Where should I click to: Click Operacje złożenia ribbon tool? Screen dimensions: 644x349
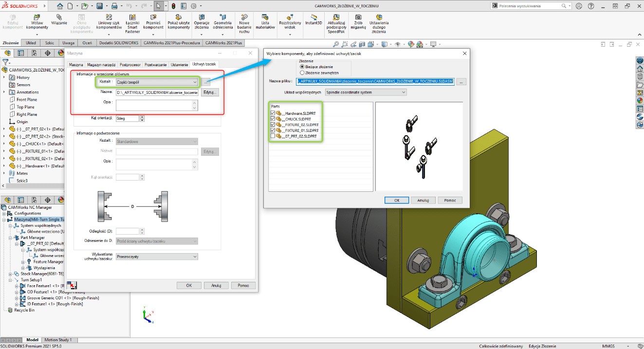[201, 23]
